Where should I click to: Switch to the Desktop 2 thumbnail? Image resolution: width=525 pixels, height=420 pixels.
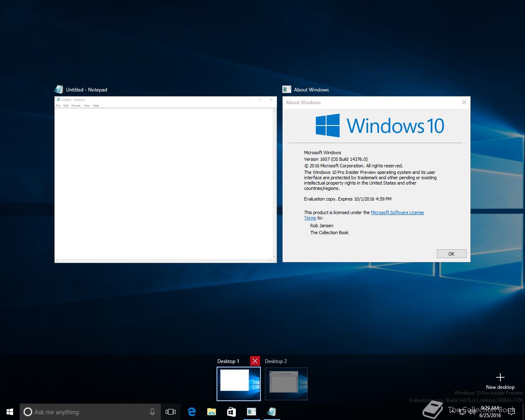[x=286, y=384]
